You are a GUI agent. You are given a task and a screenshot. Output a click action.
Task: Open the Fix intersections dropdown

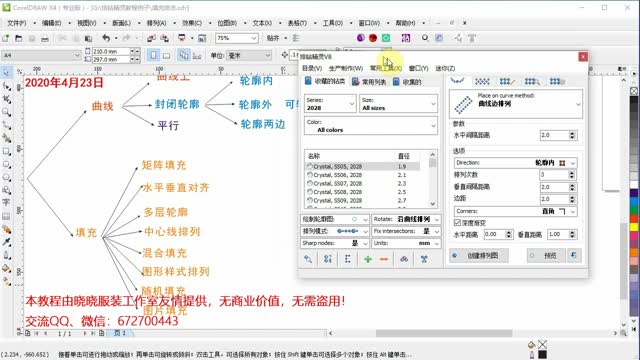point(406,231)
